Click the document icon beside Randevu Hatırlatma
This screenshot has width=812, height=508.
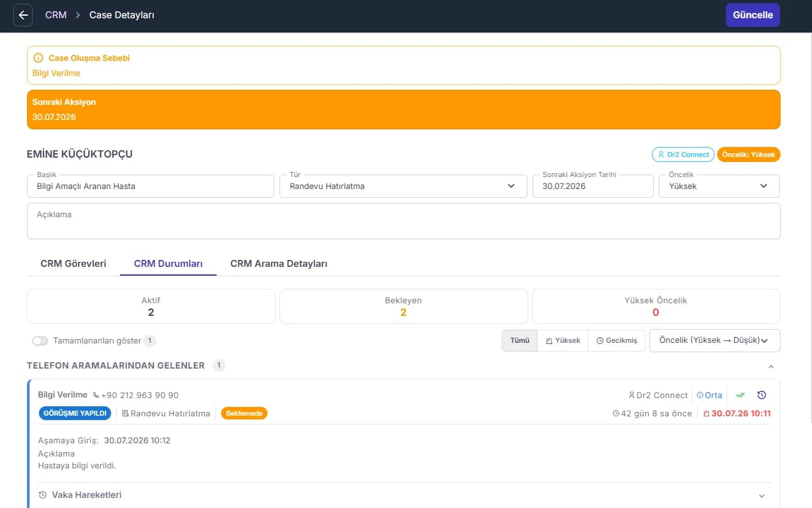125,413
